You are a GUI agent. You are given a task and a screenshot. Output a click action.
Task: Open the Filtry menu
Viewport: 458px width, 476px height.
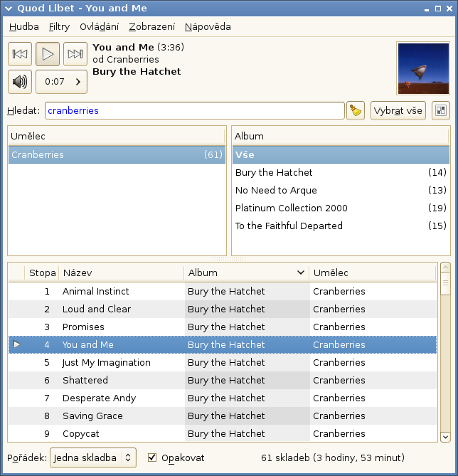coord(59,27)
